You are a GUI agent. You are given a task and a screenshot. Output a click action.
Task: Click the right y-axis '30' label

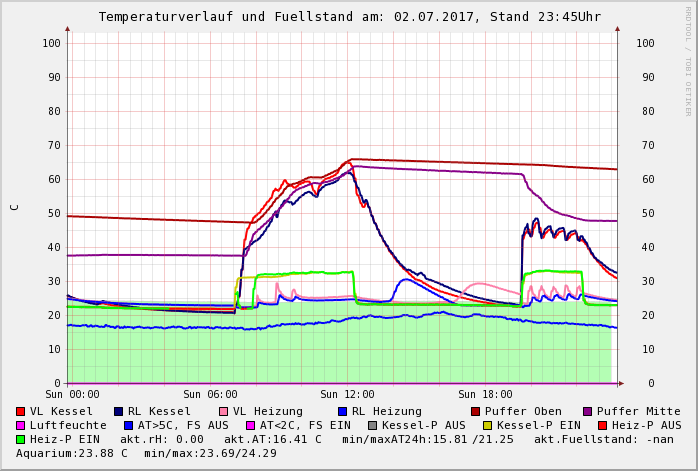(x=648, y=281)
